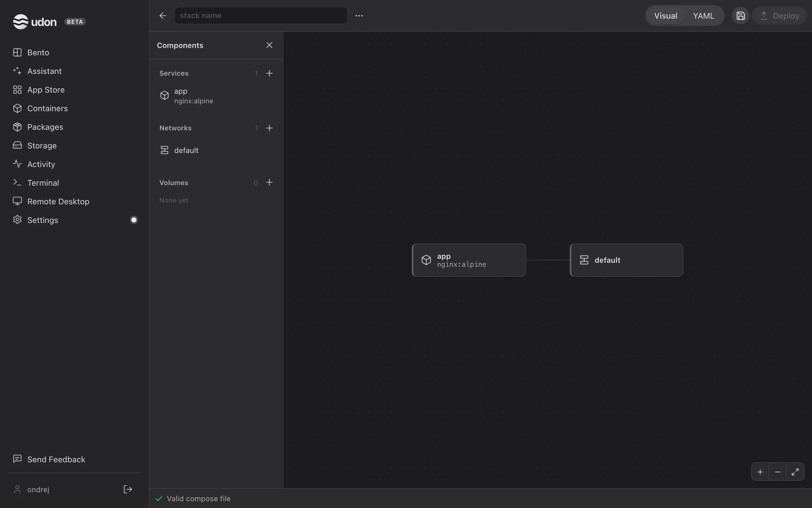Open the three-dot more options menu
The height and width of the screenshot is (508, 812).
pos(359,16)
